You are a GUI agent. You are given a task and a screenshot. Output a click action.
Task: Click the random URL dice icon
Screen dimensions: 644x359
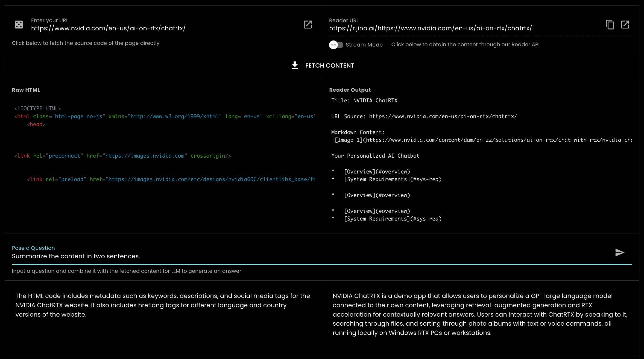point(19,25)
